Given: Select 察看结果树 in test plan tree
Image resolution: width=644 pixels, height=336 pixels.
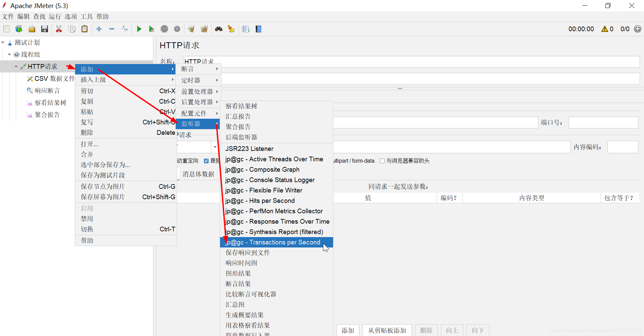Looking at the screenshot, I should pyautogui.click(x=47, y=103).
